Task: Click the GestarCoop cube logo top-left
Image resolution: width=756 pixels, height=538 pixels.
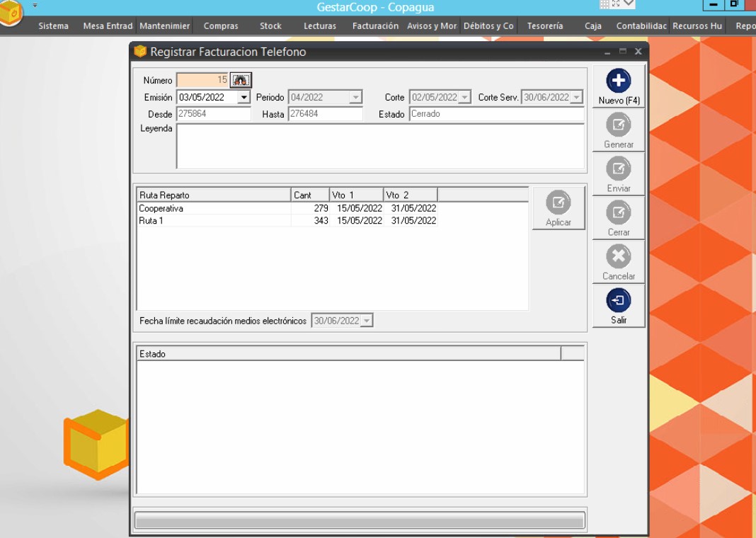Action: [x=10, y=13]
